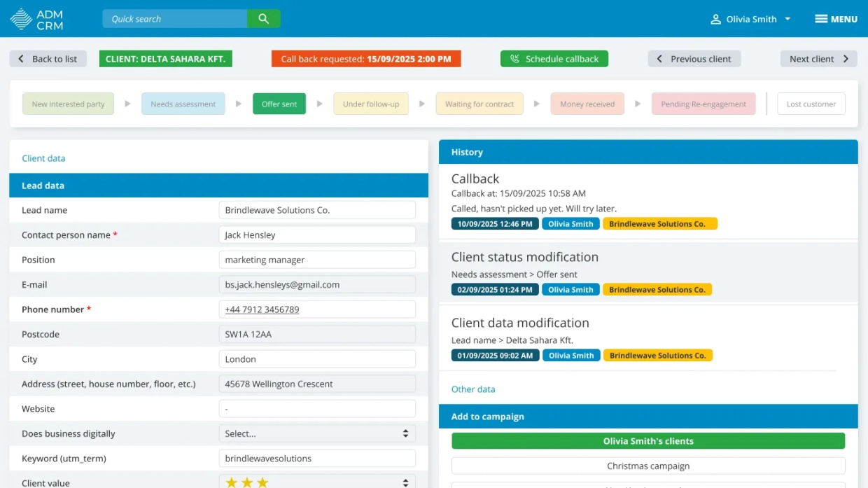Image resolution: width=868 pixels, height=488 pixels.
Task: Click the phone icon on Schedule callback
Action: [514, 59]
